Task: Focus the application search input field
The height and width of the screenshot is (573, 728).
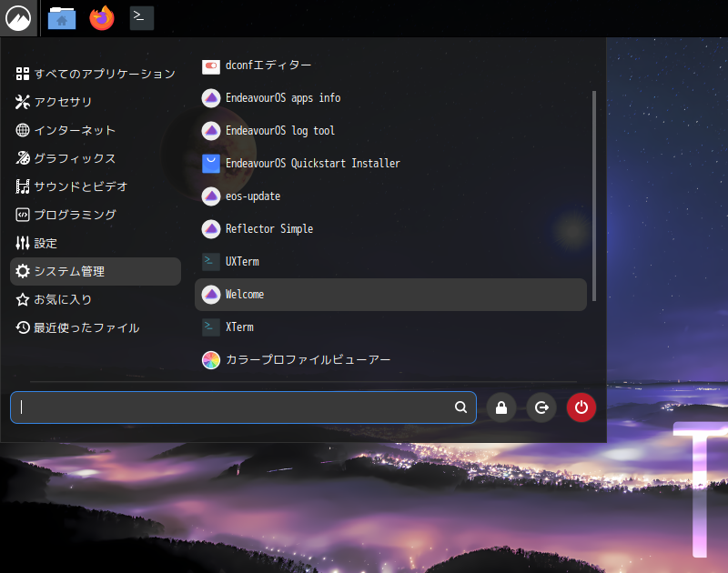Action: pyautogui.click(x=243, y=407)
